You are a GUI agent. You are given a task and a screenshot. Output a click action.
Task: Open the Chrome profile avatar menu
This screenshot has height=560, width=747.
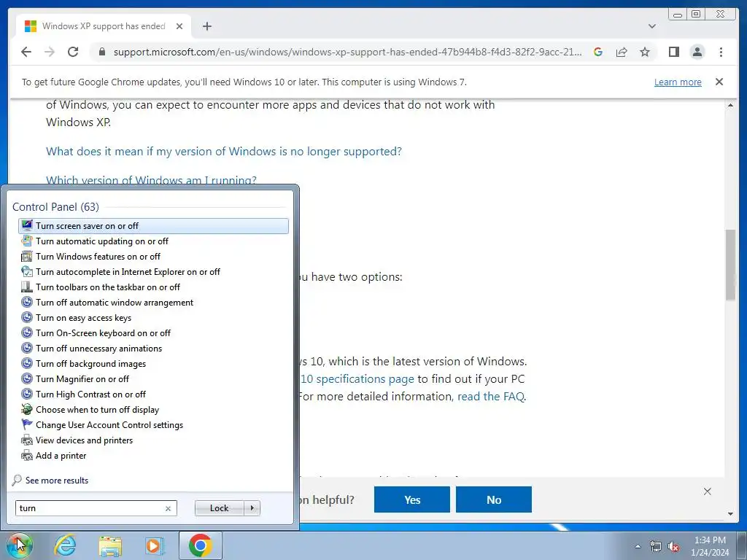click(x=697, y=52)
